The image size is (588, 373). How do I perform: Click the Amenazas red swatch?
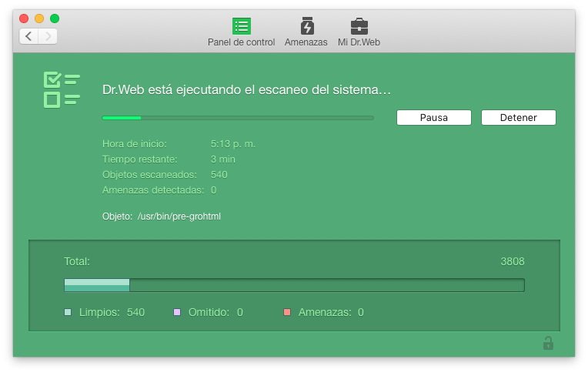[x=287, y=312]
